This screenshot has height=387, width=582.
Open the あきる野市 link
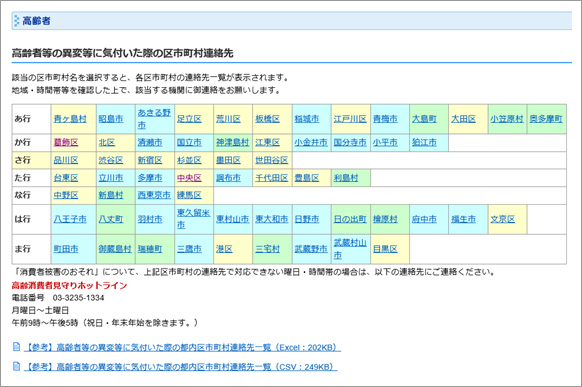click(154, 119)
